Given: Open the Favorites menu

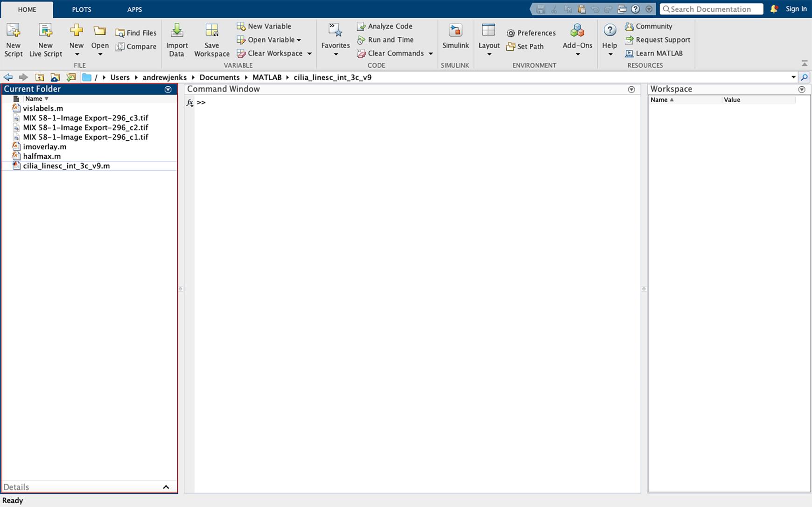Looking at the screenshot, I should tap(336, 41).
